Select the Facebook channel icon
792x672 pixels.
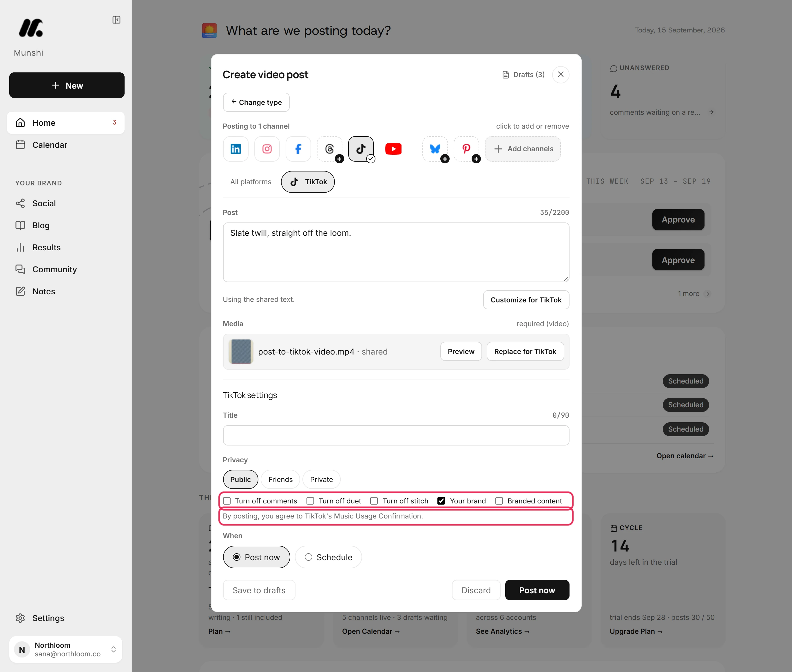298,149
